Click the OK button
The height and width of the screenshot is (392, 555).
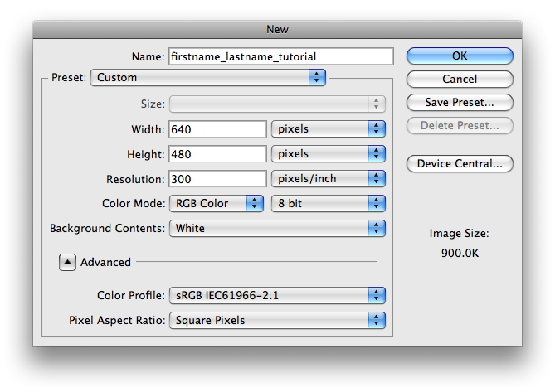point(460,56)
